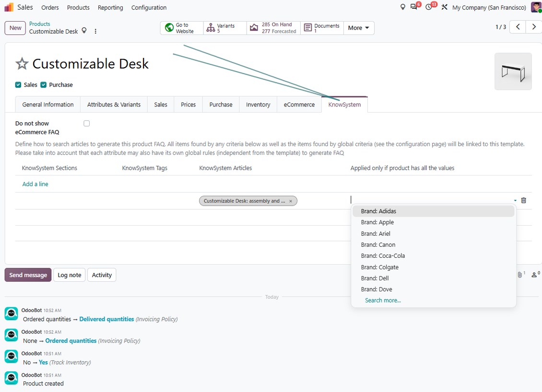Switch to the Sales tab
This screenshot has width=542, height=392.
pos(160,104)
